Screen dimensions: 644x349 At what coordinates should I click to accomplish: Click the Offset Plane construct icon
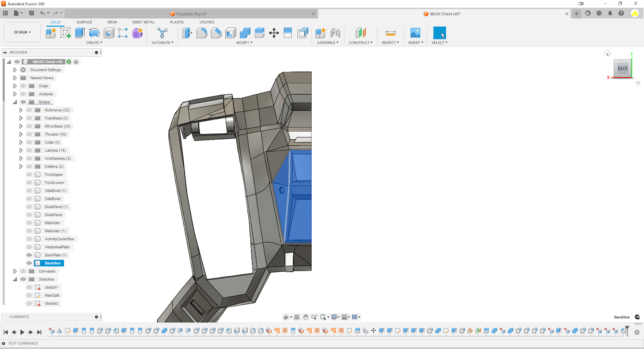361,33
